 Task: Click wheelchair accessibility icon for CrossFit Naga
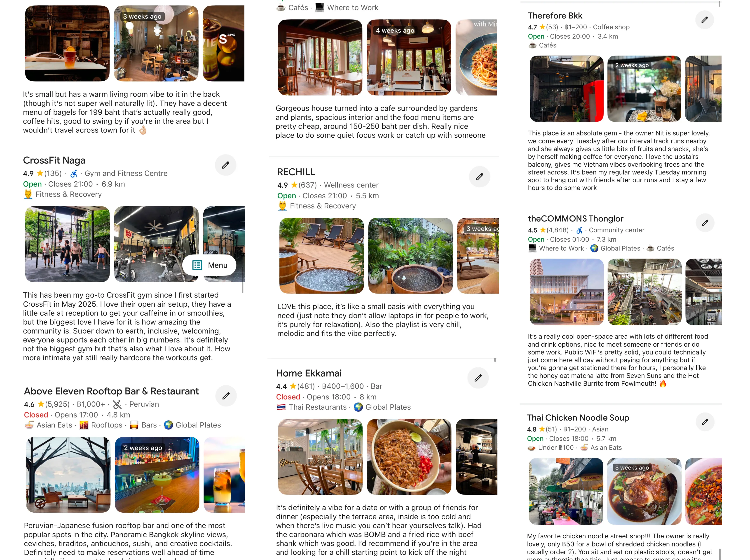pyautogui.click(x=74, y=174)
